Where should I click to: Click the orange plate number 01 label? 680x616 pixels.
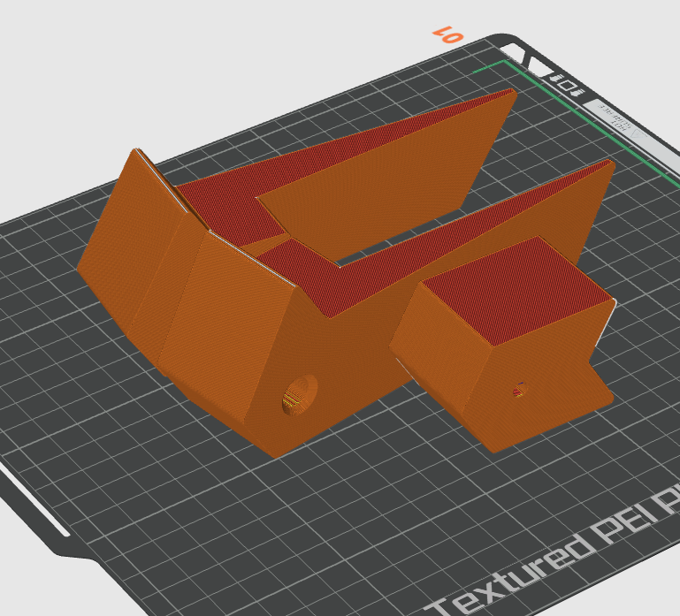coord(448,34)
